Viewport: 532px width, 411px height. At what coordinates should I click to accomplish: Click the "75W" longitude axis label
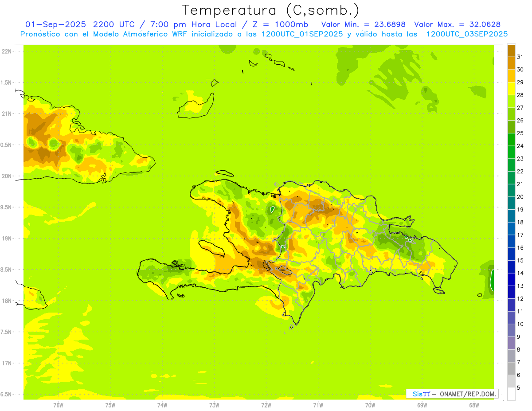(x=110, y=405)
